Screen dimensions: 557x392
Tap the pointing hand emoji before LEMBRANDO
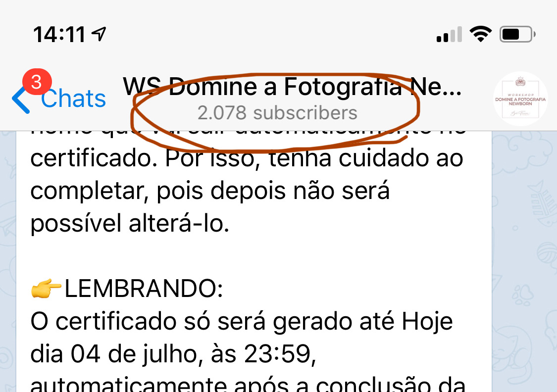pos(46,289)
